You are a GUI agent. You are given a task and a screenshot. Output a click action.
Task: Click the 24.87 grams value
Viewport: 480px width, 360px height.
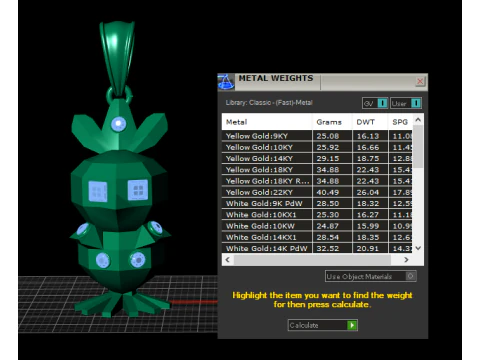328,226
